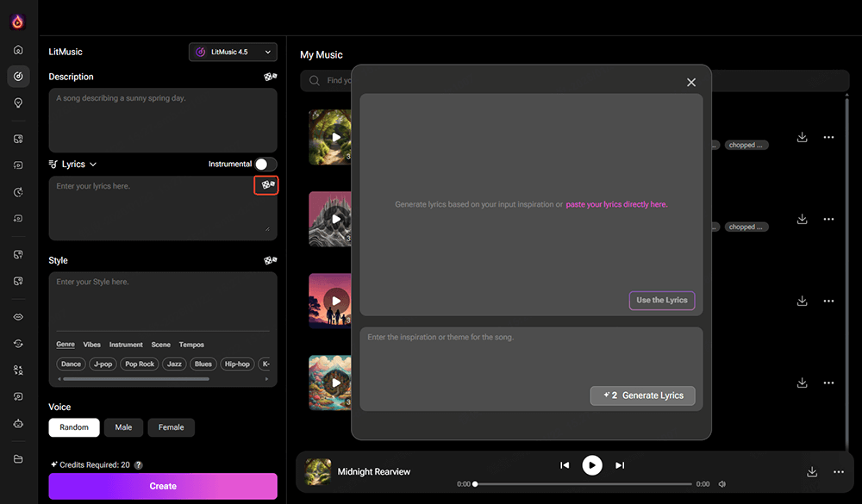This screenshot has height=504, width=862.
Task: Click the paste your lyrics directly here link
Action: coord(616,205)
